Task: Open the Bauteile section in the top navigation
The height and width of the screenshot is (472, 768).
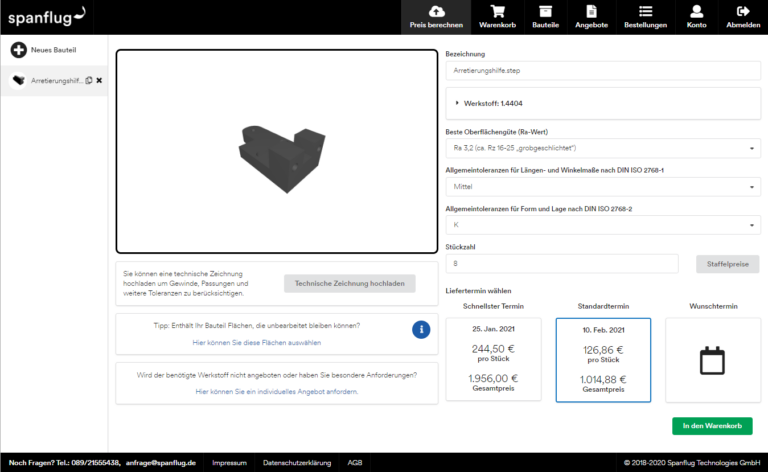Action: (x=545, y=17)
